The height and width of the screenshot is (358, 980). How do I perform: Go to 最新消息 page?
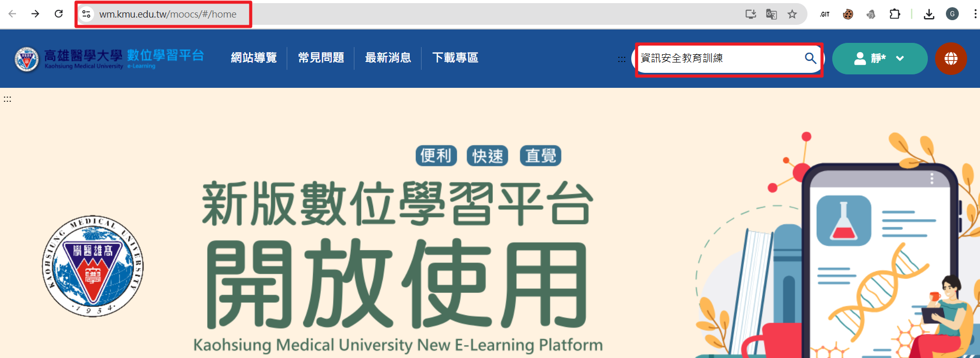tap(388, 58)
